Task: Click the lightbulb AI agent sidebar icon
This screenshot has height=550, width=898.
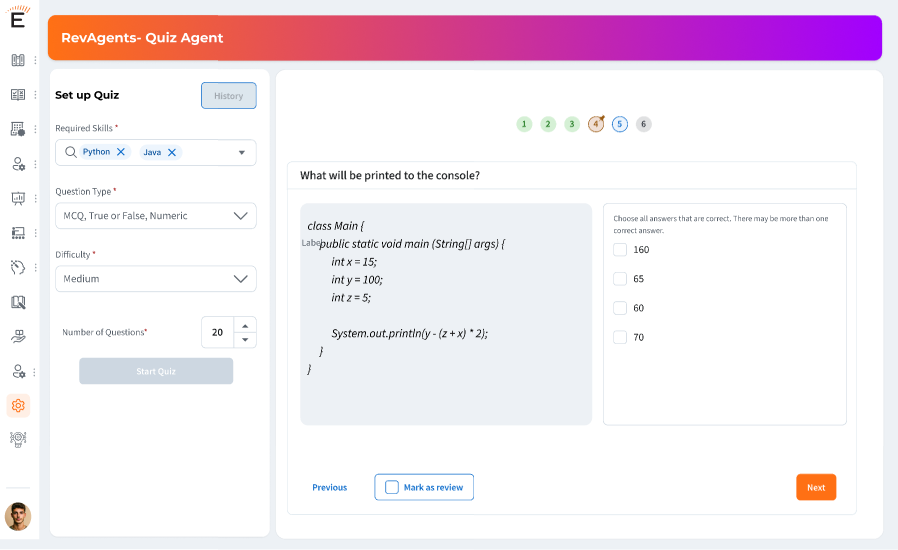Action: 18,438
